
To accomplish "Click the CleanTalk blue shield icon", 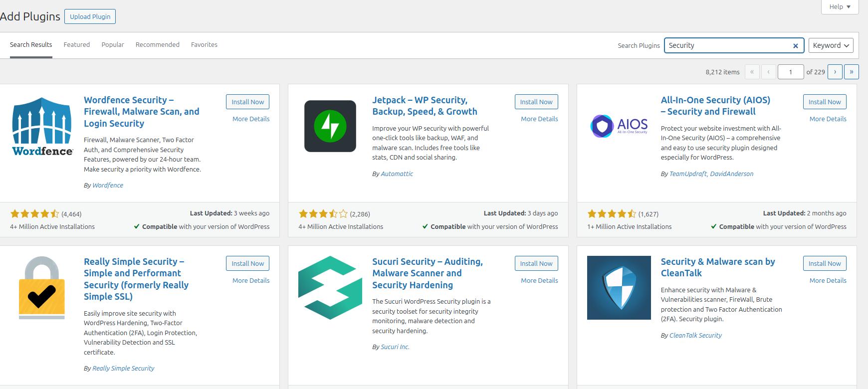I will click(619, 288).
